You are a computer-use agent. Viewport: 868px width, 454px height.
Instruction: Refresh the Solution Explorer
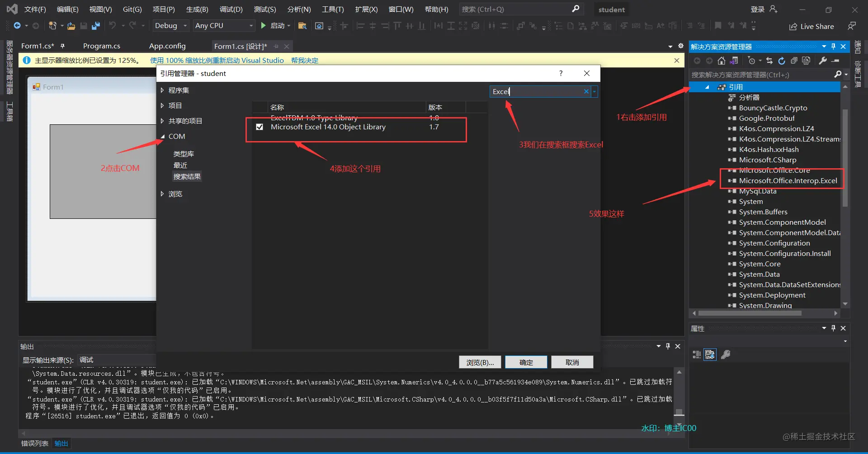point(782,61)
